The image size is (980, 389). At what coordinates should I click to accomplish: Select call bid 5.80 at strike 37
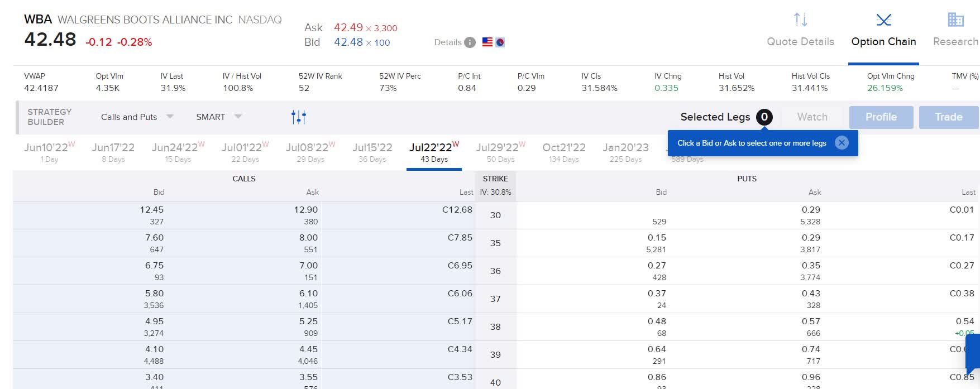154,294
